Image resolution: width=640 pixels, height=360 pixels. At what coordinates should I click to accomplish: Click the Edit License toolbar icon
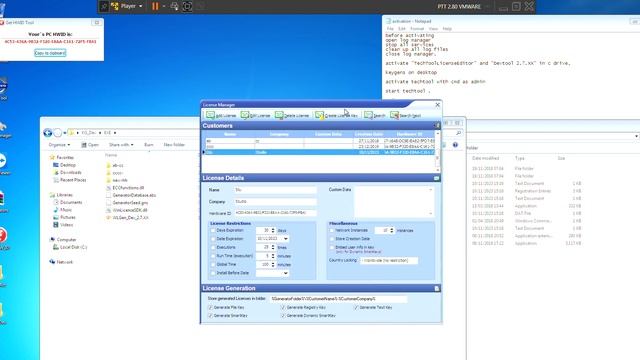(244, 115)
